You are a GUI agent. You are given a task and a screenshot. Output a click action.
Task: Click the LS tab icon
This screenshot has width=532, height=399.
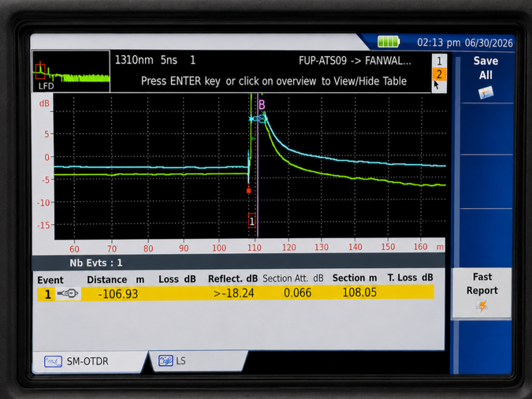(x=166, y=360)
